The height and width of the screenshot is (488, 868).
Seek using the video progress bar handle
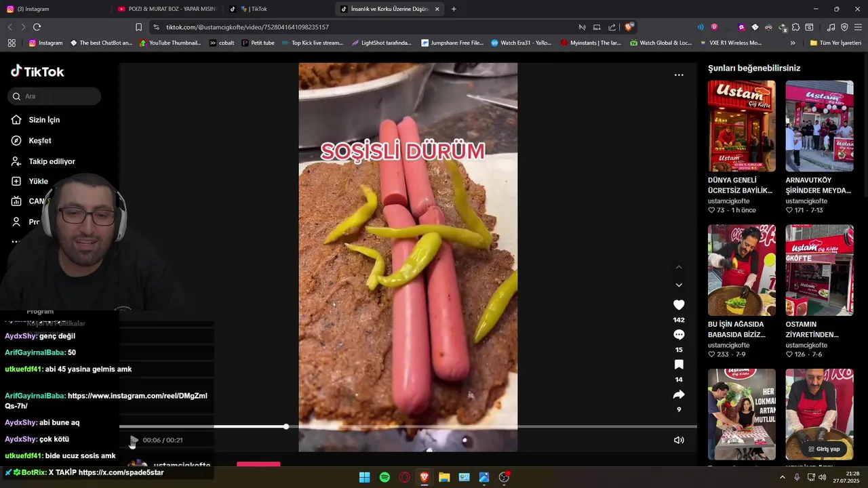(x=286, y=426)
